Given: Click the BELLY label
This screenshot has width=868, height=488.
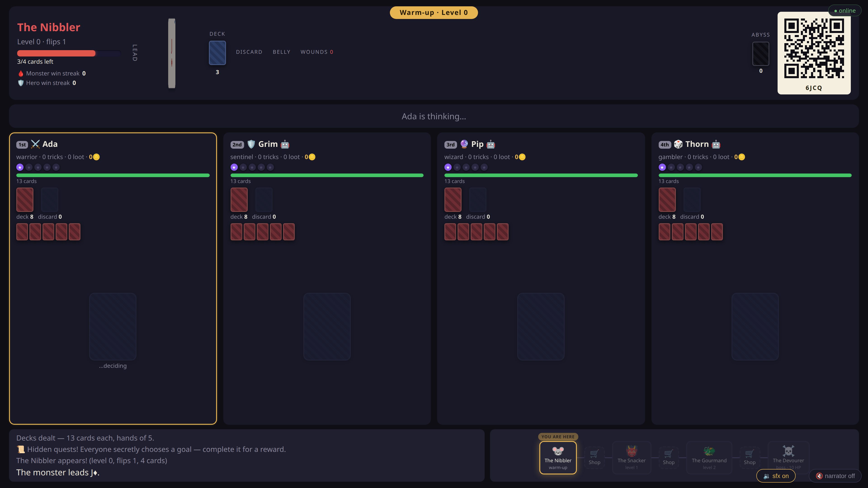Looking at the screenshot, I should 281,52.
